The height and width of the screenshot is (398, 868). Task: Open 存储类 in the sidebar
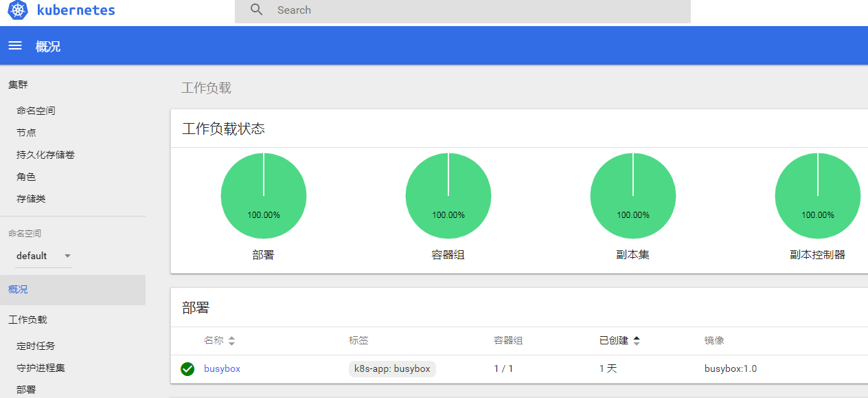pyautogui.click(x=31, y=199)
